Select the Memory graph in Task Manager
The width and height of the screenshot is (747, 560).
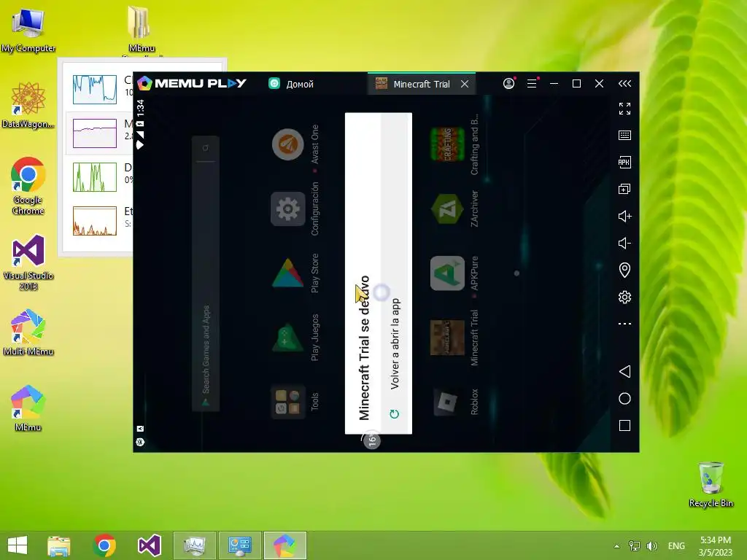[95, 133]
